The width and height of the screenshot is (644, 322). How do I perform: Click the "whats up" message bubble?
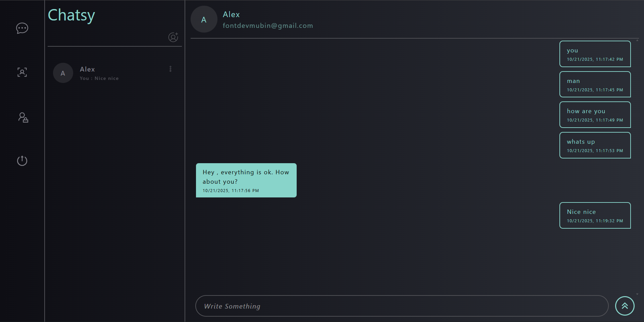point(595,145)
